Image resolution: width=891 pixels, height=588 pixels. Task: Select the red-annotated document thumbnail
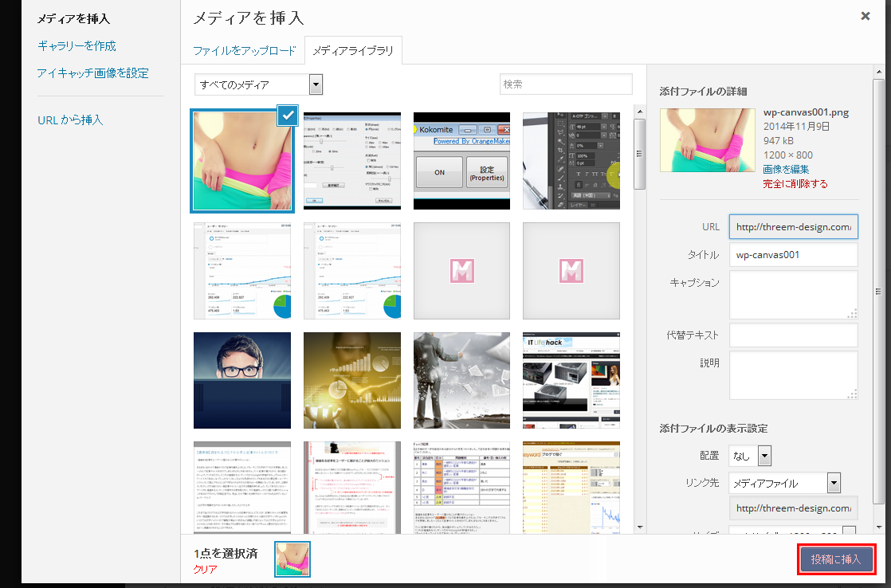point(352,488)
